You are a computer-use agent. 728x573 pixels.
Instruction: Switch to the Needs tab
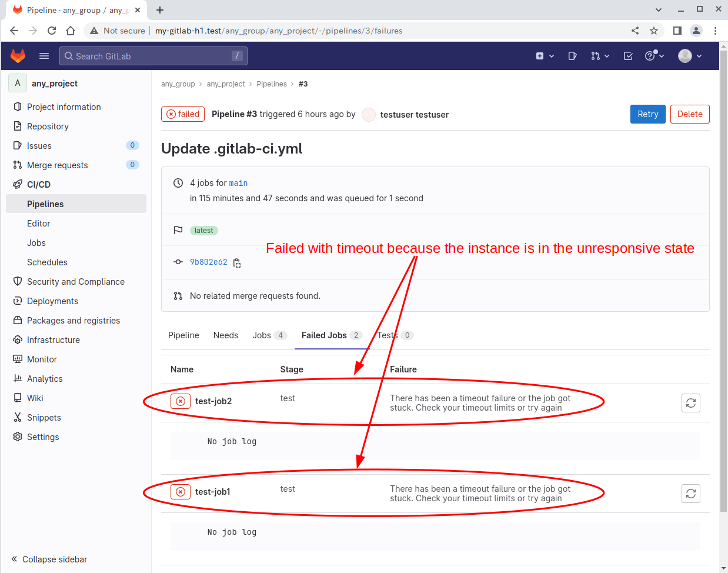coord(226,335)
